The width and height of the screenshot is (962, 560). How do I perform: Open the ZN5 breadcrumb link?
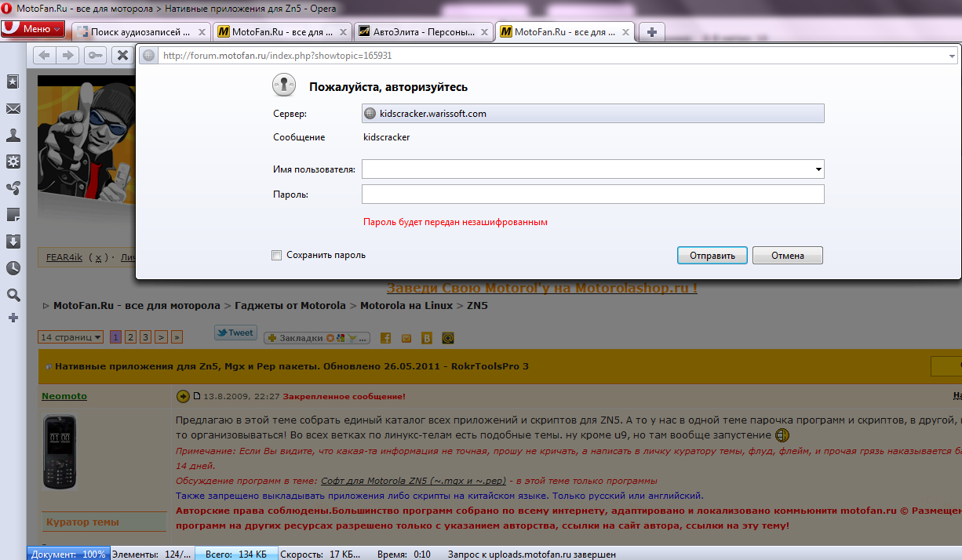477,305
